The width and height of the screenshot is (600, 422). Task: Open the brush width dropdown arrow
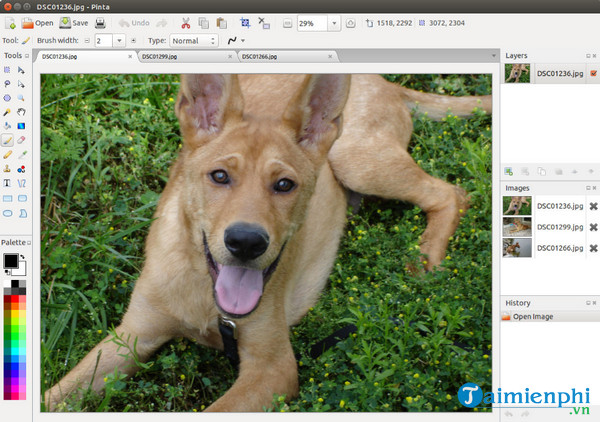(x=119, y=41)
